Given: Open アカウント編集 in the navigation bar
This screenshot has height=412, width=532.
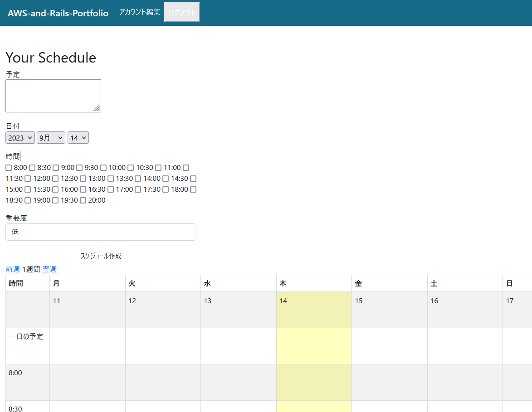Looking at the screenshot, I should (139, 12).
